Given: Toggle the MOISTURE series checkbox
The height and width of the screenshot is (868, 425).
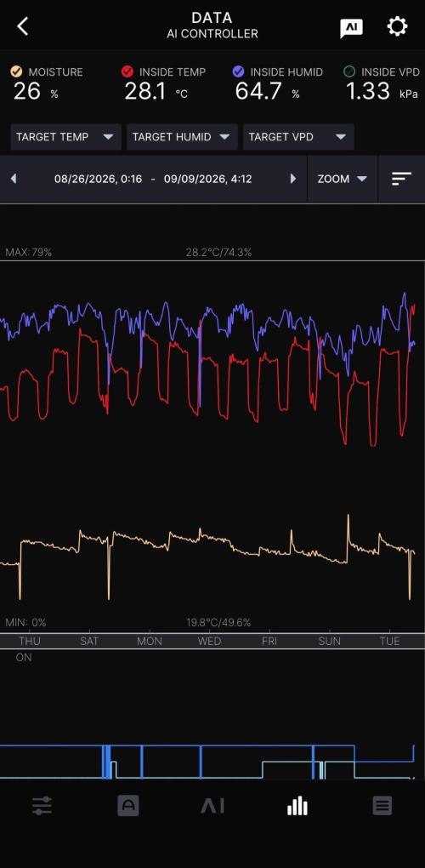Looking at the screenshot, I should click(x=17, y=71).
